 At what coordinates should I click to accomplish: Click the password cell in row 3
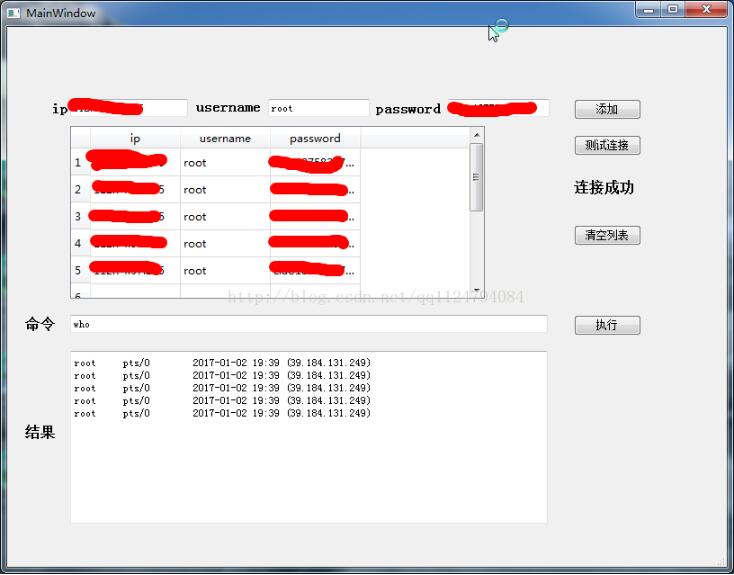(315, 216)
